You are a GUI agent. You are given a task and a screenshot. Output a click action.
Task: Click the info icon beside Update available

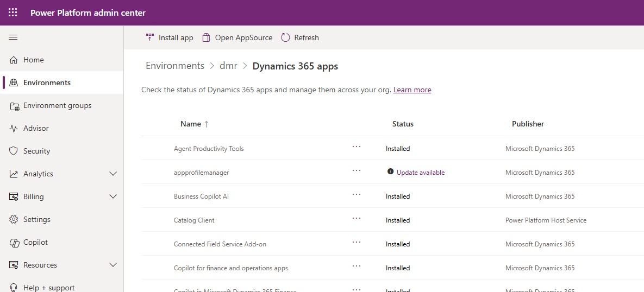(391, 172)
